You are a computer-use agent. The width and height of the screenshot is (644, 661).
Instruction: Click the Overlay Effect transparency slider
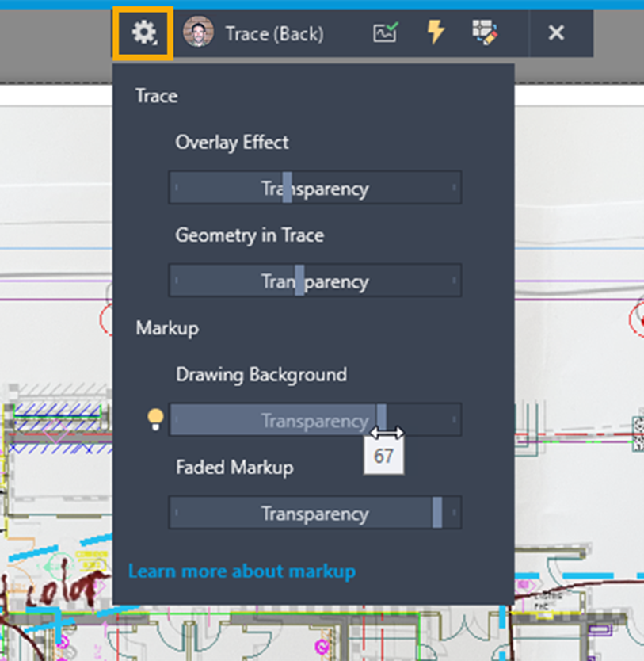315,188
